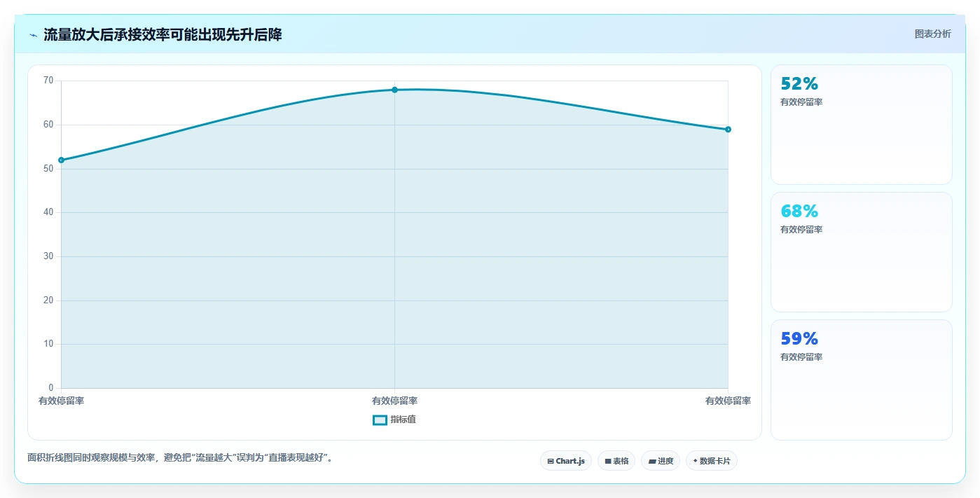Click the 有效停留率 caption under 68%

tap(801, 230)
